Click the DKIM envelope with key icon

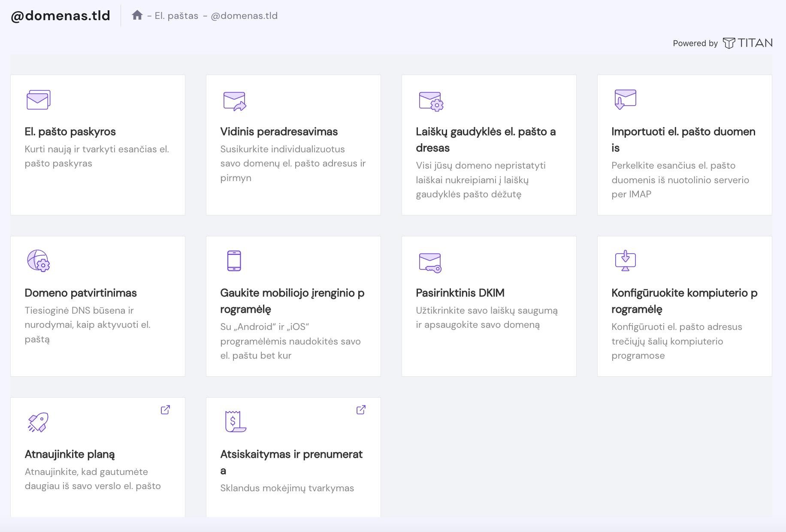pyautogui.click(x=430, y=263)
